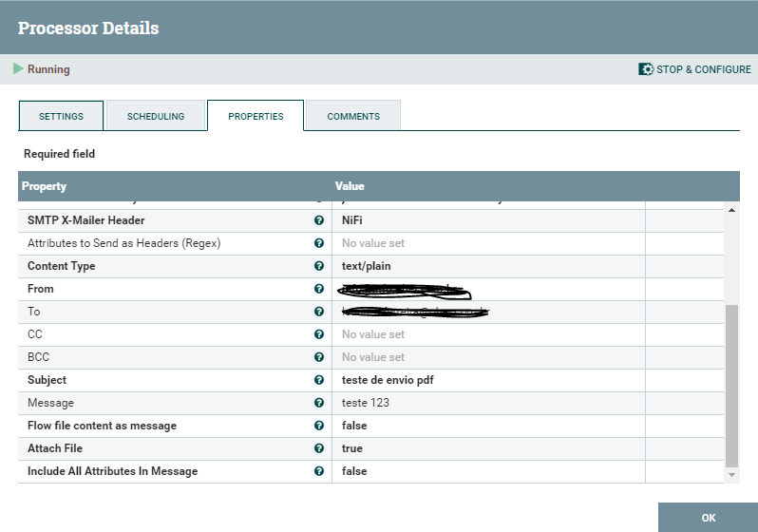Image resolution: width=758 pixels, height=532 pixels.
Task: Click the Attach File property name
Action: click(55, 448)
